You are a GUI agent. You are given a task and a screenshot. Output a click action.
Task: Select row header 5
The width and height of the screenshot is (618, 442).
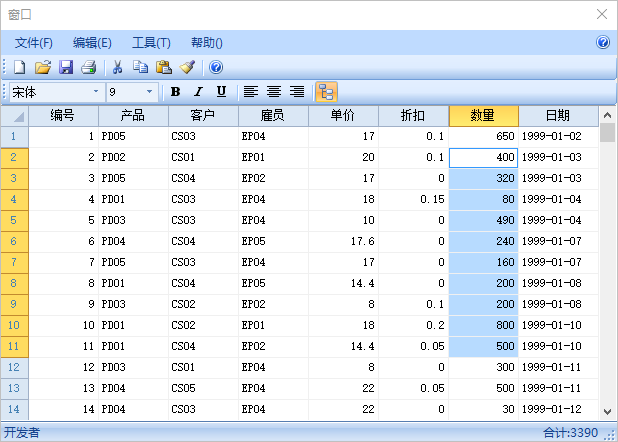[15, 220]
